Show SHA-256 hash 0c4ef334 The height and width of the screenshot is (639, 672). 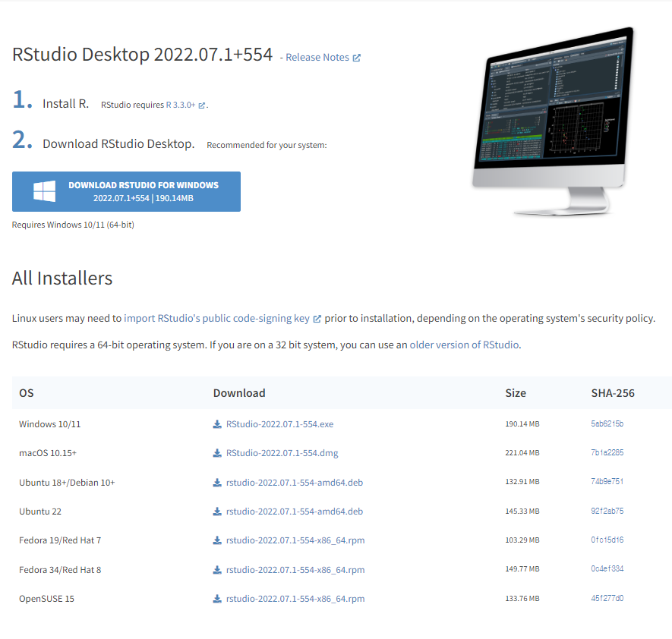[x=607, y=568]
